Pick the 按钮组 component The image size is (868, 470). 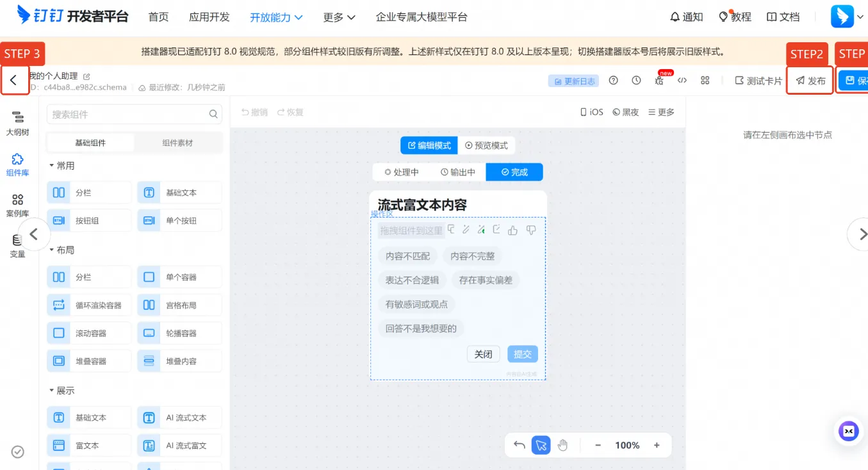point(89,221)
